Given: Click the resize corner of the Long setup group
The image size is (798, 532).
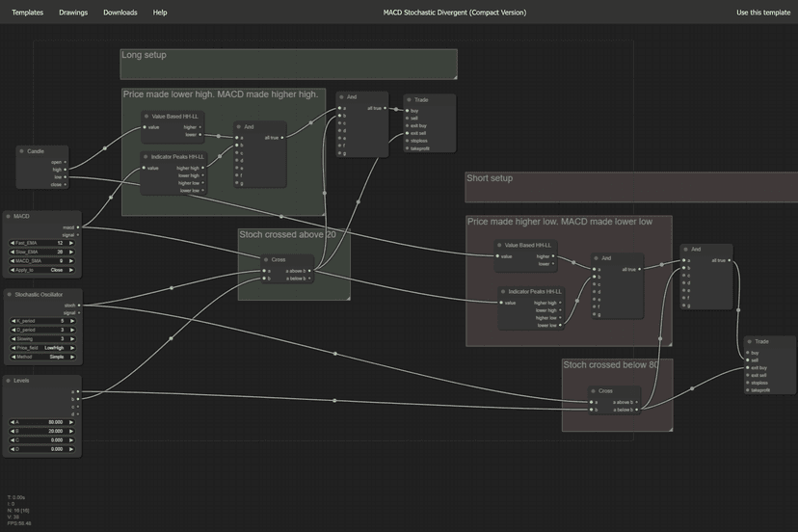Looking at the screenshot, I should pos(455,77).
